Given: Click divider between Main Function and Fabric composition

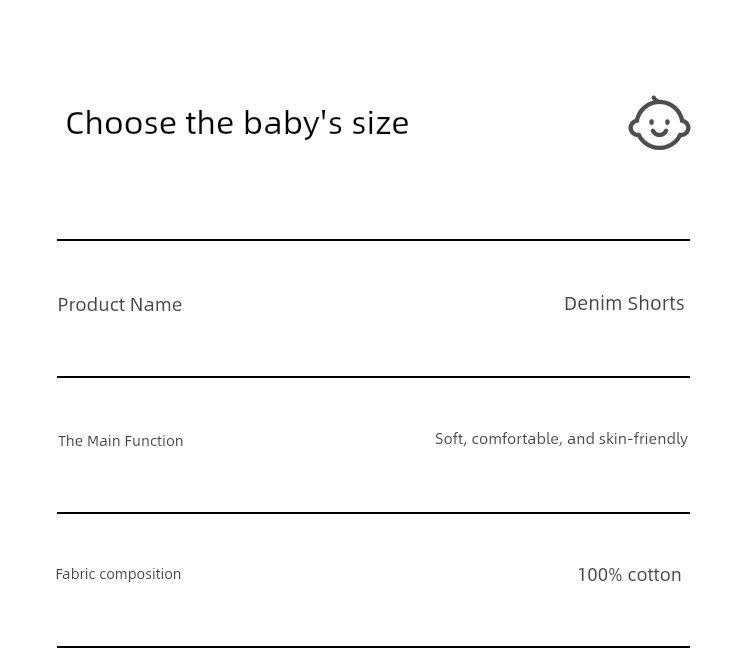Looking at the screenshot, I should pos(373,513).
